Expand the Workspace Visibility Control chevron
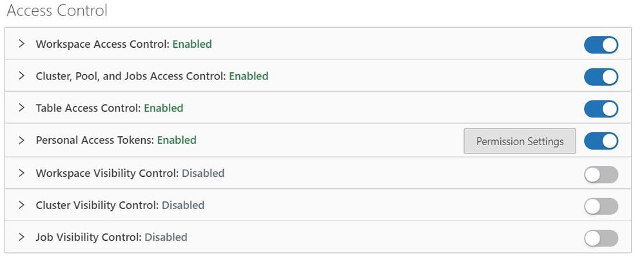The image size is (644, 269). (21, 173)
